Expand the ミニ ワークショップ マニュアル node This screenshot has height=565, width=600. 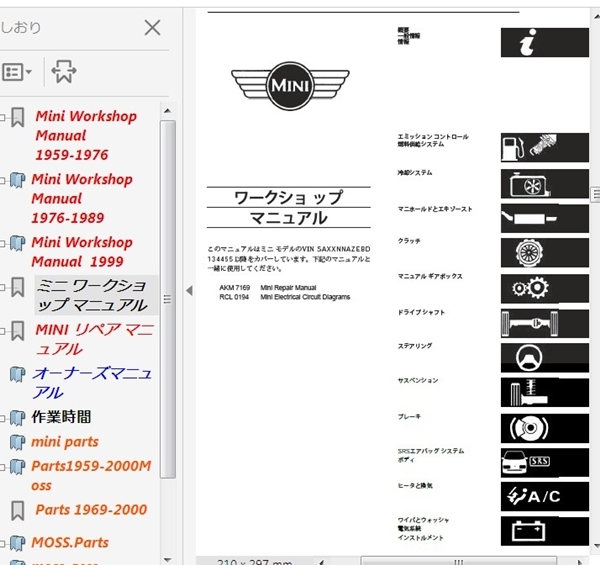[x=2, y=287]
